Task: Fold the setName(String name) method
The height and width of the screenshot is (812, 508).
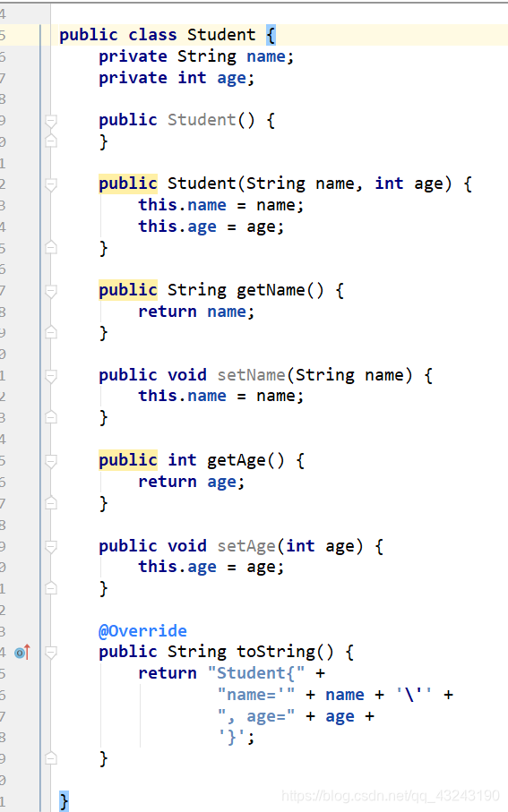Action: click(x=51, y=376)
